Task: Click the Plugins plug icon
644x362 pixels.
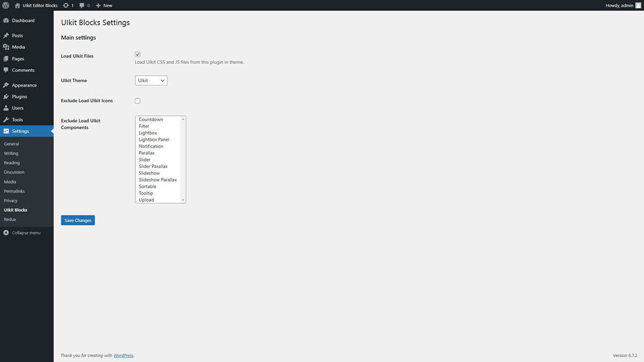Action: pos(6,97)
